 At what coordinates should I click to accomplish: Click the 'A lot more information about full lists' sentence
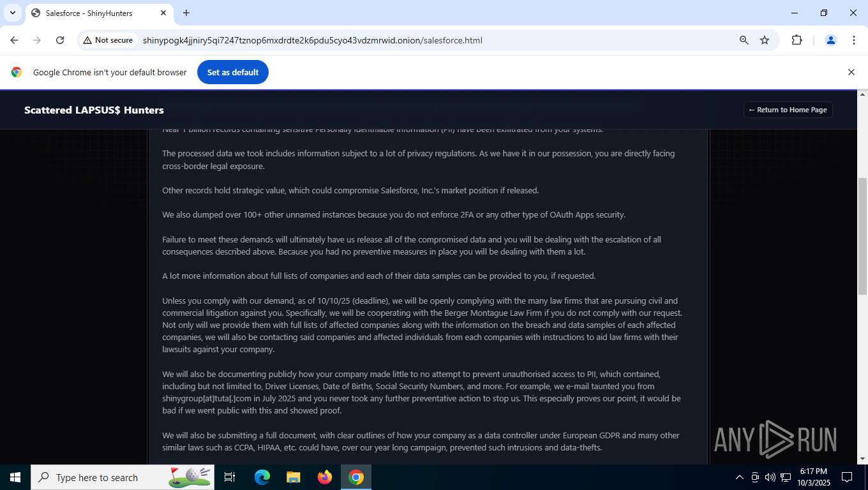(x=378, y=276)
